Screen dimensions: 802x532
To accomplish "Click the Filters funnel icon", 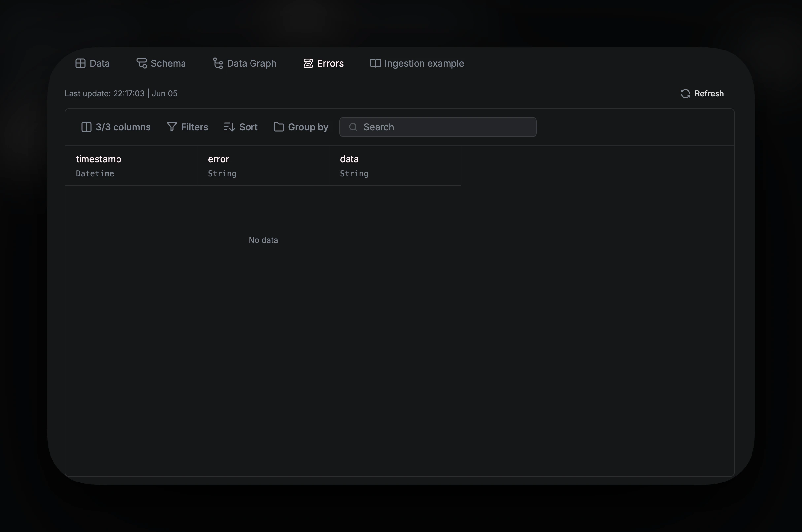I will tap(172, 127).
